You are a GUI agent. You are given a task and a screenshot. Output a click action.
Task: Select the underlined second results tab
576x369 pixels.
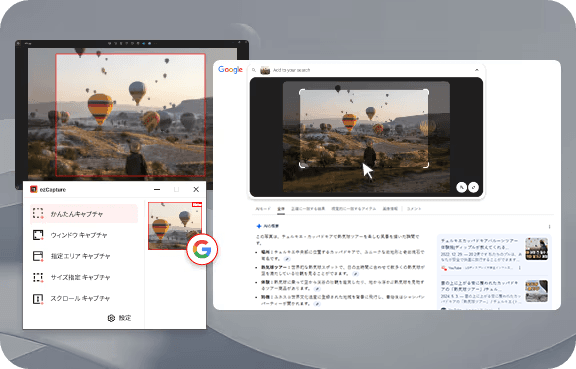[x=281, y=209]
